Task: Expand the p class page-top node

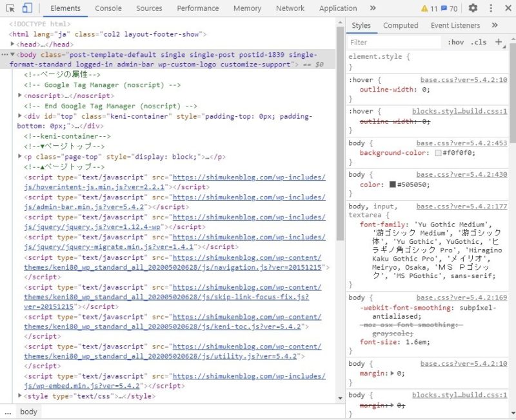Action: click(20, 156)
